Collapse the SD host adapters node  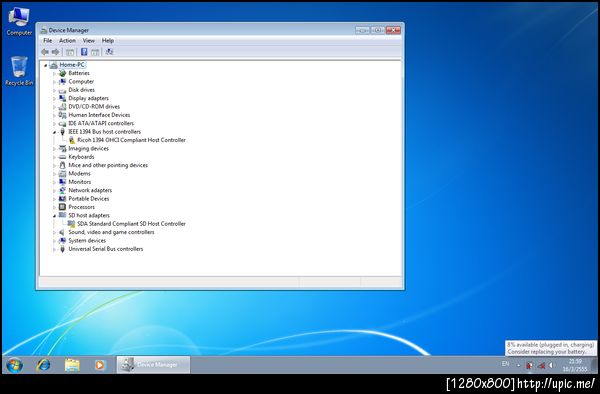tap(54, 216)
